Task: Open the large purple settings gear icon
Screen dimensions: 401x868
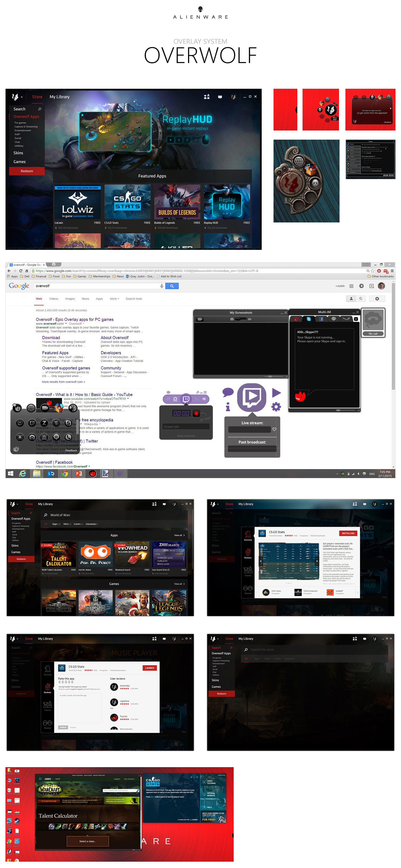Action: click(276, 407)
